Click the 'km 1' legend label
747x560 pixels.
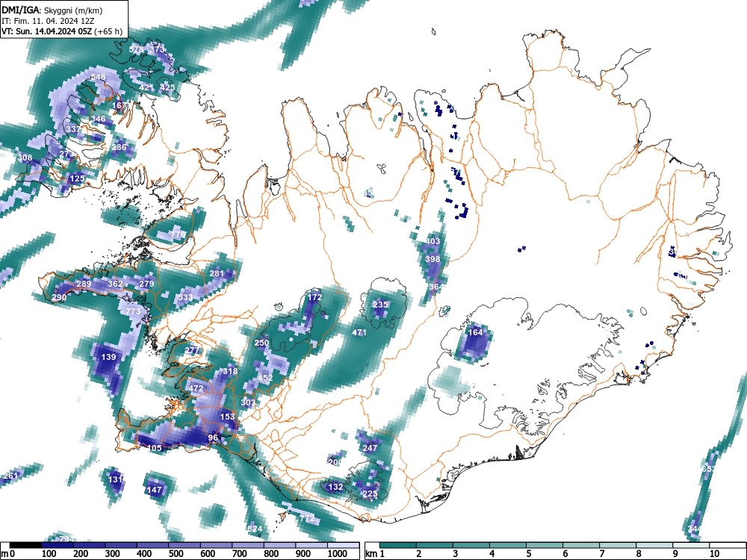376,554
